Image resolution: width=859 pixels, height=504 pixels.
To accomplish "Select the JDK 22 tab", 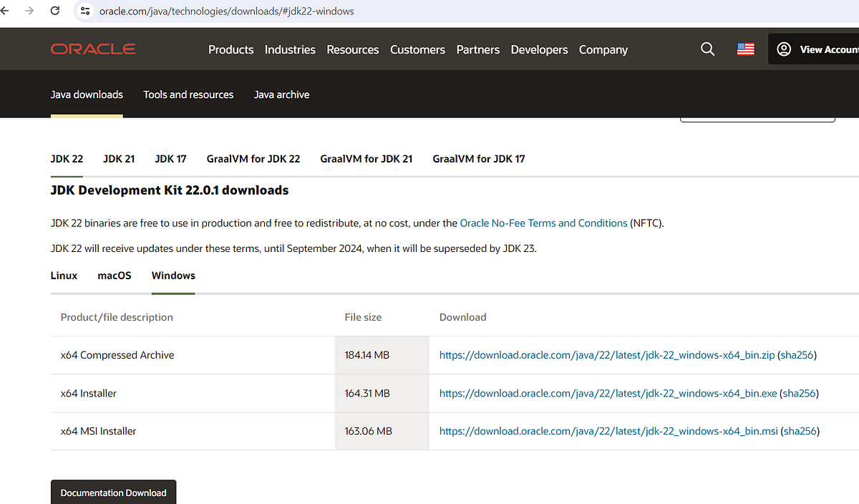I will [67, 159].
